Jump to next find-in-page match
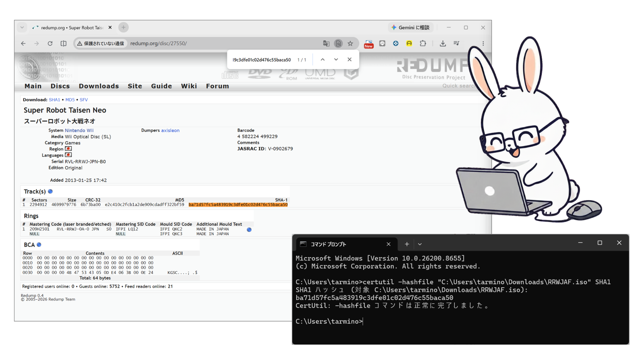 (336, 60)
